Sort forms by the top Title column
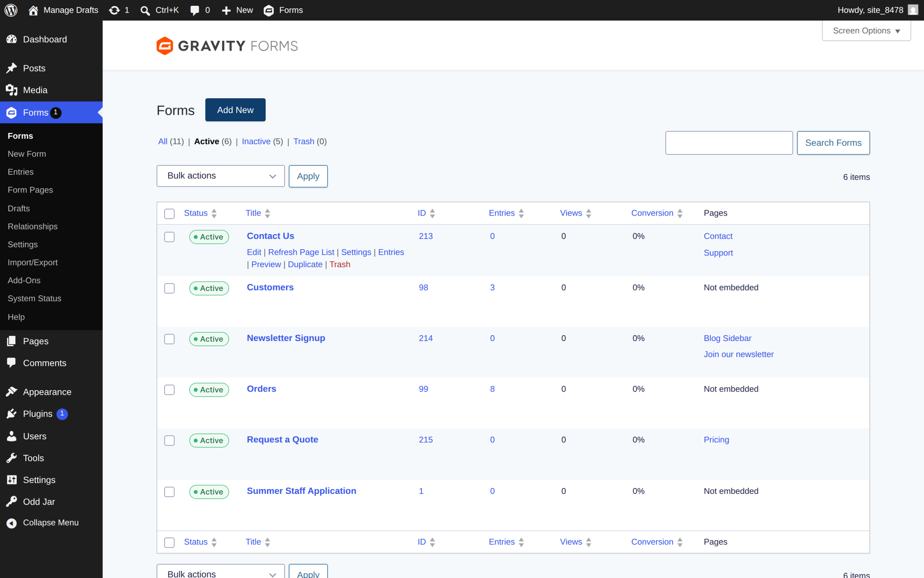Viewport: 924px width, 578px height. [258, 213]
